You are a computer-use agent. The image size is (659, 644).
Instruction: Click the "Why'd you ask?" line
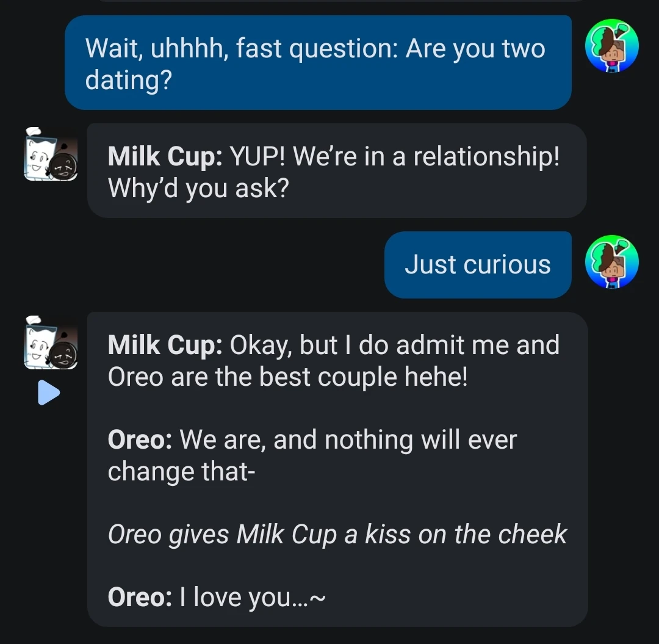(198, 189)
